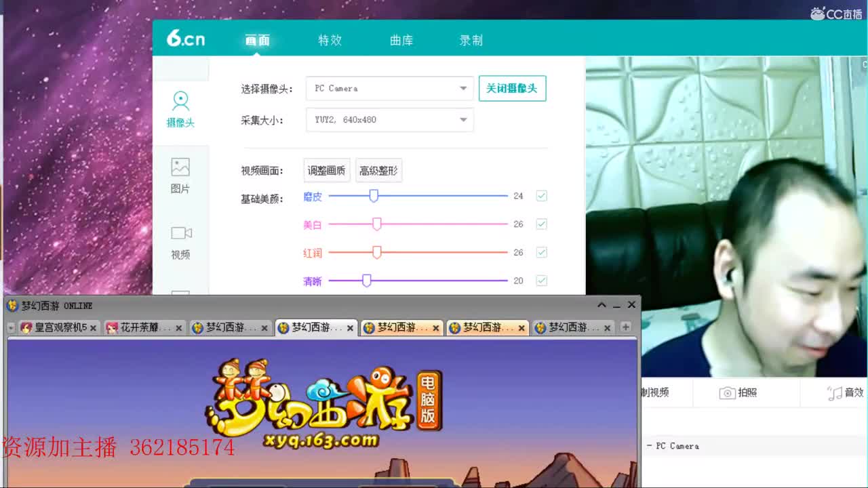The width and height of the screenshot is (868, 488).
Task: Click the 红润 value 26
Action: tap(518, 252)
